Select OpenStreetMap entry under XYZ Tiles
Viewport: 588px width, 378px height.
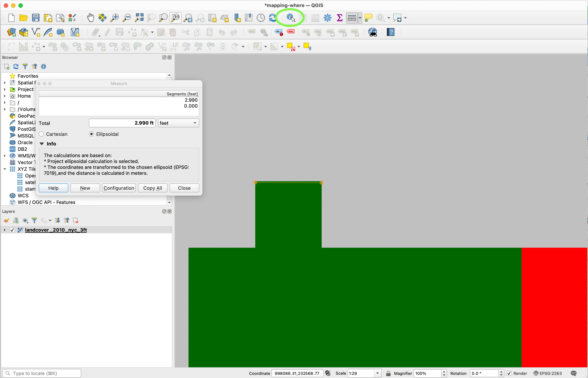coord(30,176)
